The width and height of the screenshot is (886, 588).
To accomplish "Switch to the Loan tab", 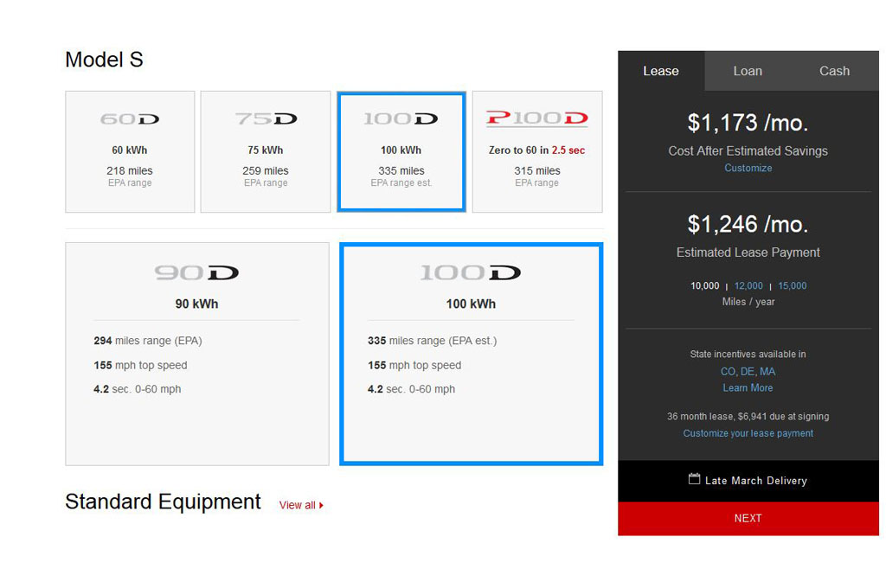I will pos(748,71).
